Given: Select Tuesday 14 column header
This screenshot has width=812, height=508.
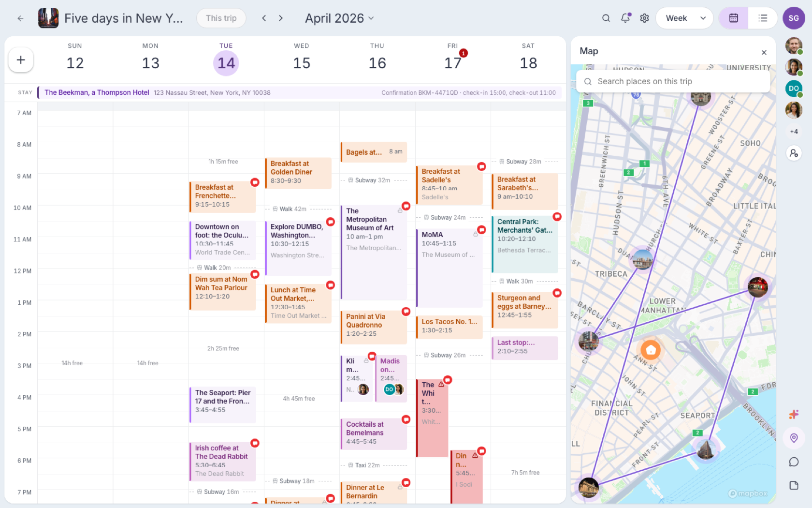Looking at the screenshot, I should 226,58.
